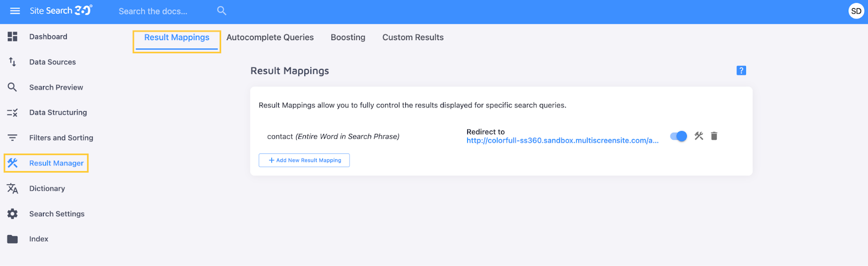Open the redirect URL link
Viewport: 868px width, 266px height.
562,140
